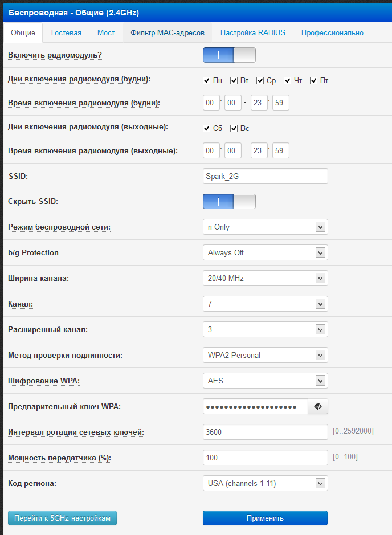Viewport: 392px width, 535px height.
Task: Reveal the WPA pre-shared key with eye icon
Action: 318,406
